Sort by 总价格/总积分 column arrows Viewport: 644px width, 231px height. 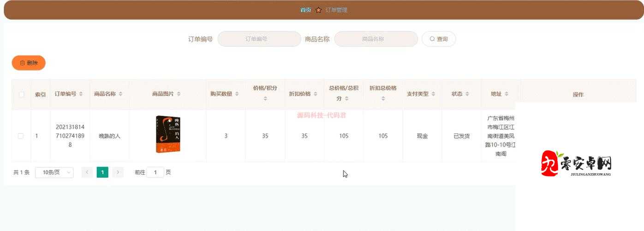tap(347, 98)
